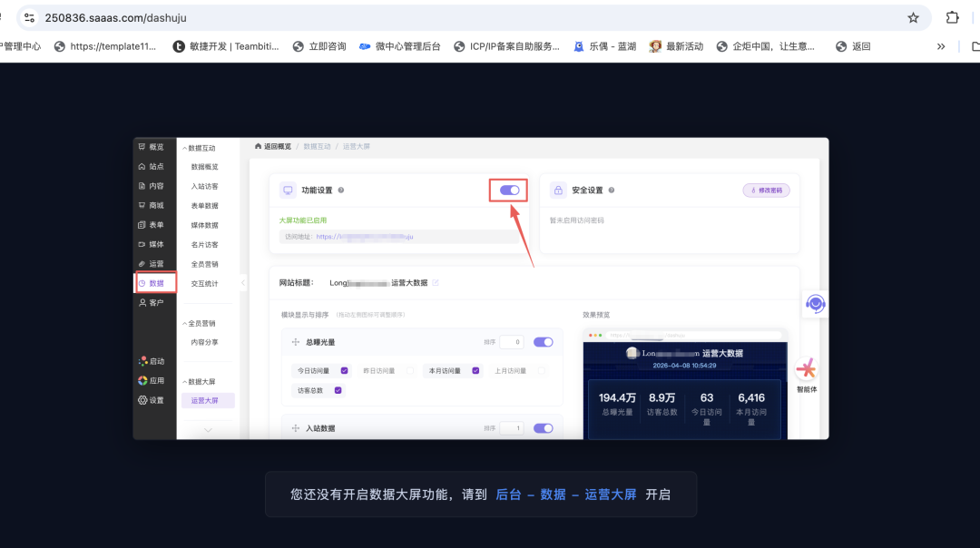
Task: Click the monitor icon beside 功能设置
Action: click(x=288, y=190)
